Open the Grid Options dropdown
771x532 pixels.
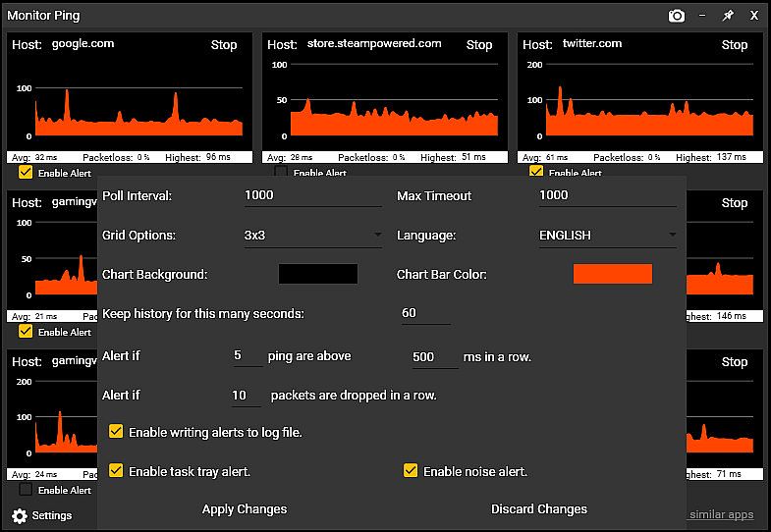tap(312, 236)
